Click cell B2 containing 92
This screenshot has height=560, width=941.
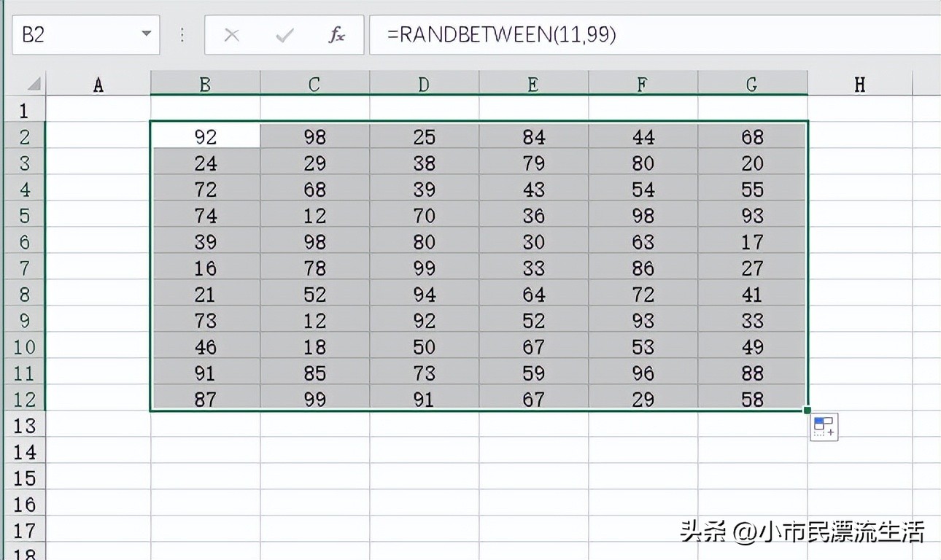coord(205,136)
